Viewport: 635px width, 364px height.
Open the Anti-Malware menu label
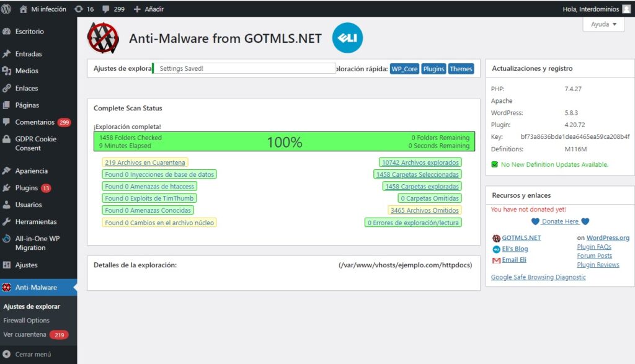(36, 288)
